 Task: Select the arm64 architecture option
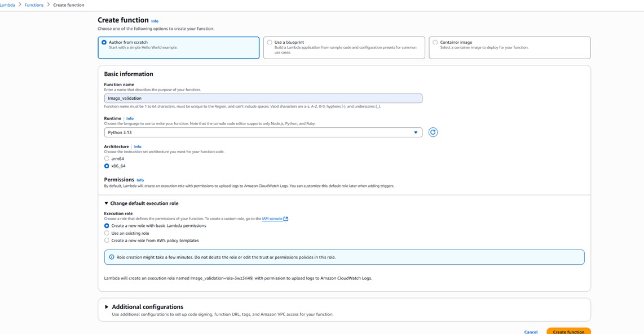(107, 159)
